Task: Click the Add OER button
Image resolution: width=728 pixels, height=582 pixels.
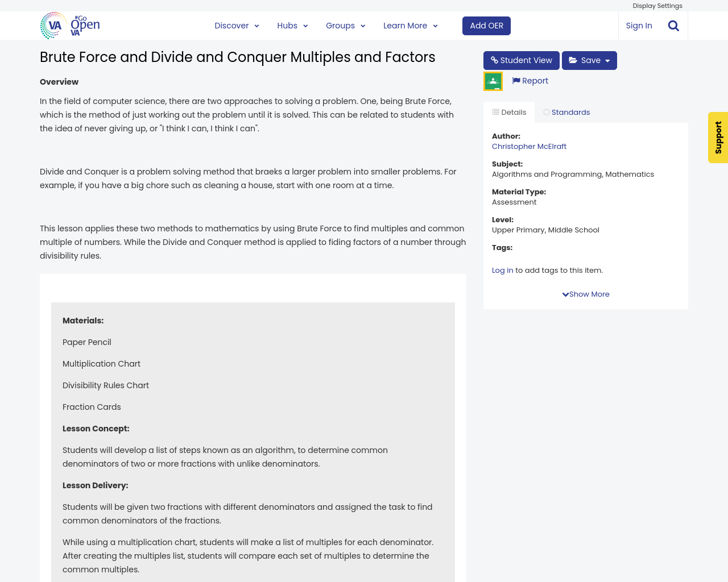Action: [x=486, y=25]
